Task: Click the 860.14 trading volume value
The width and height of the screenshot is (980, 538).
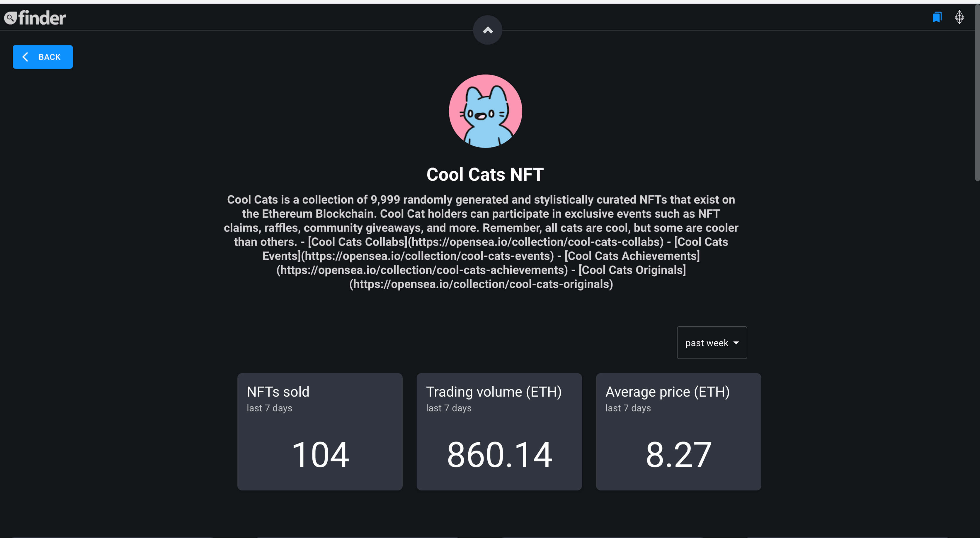Action: pyautogui.click(x=499, y=455)
